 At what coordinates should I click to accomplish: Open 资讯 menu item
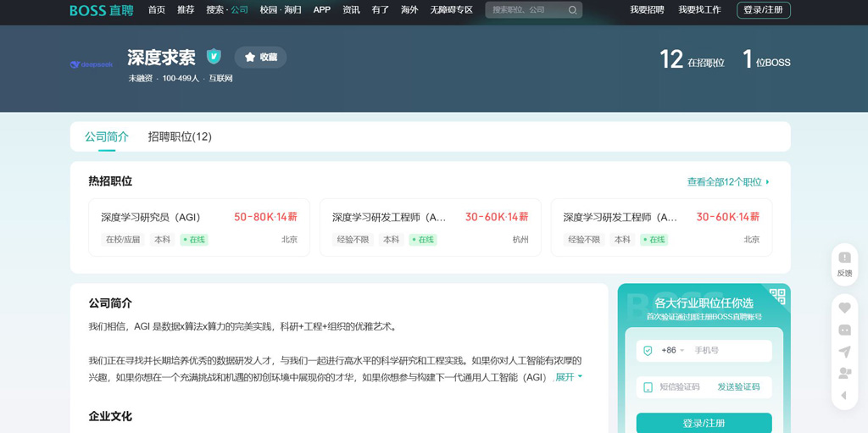click(351, 10)
